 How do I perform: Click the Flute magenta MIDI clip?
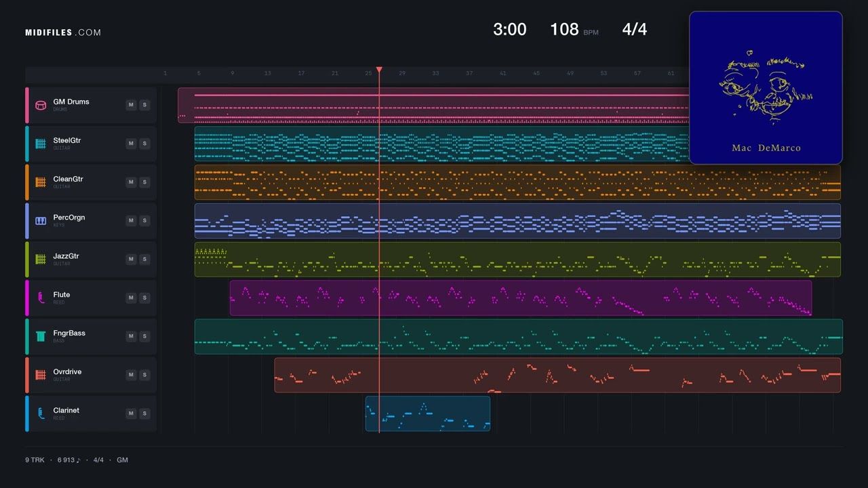coord(521,298)
